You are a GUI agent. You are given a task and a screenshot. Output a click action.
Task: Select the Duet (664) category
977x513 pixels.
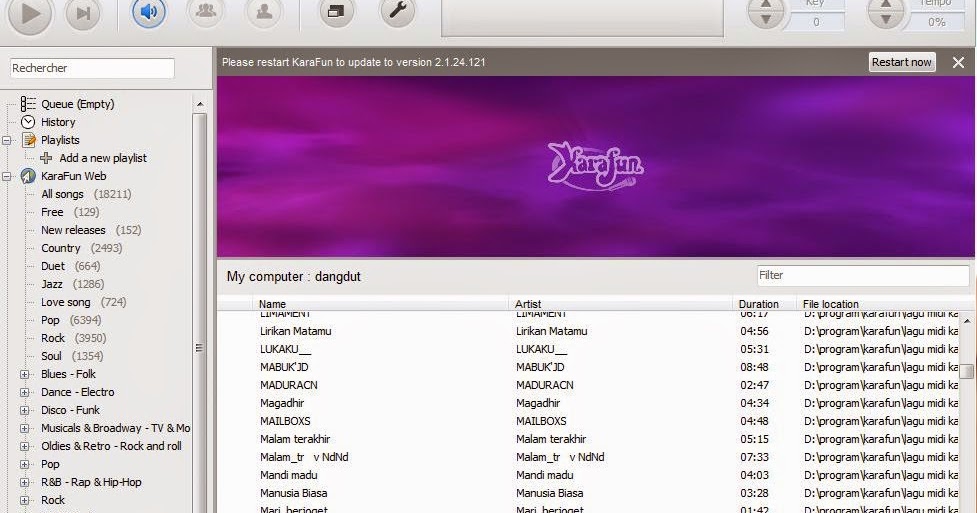click(70, 266)
